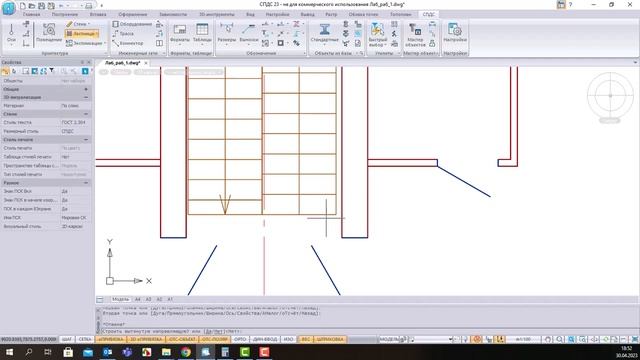Click the Save icon in quick access toolbar
This screenshot has width=640, height=360.
point(41,6)
